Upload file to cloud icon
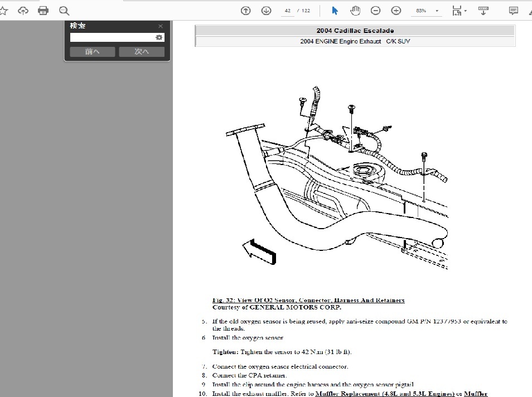This screenshot has width=532, height=397. [x=23, y=11]
